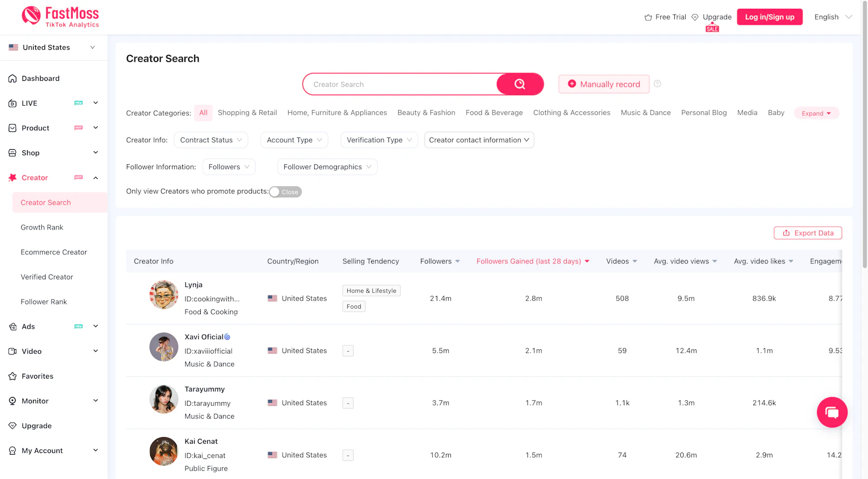This screenshot has width=868, height=479.
Task: Click Tarayummy's avatar thumbnail
Action: [x=164, y=399]
